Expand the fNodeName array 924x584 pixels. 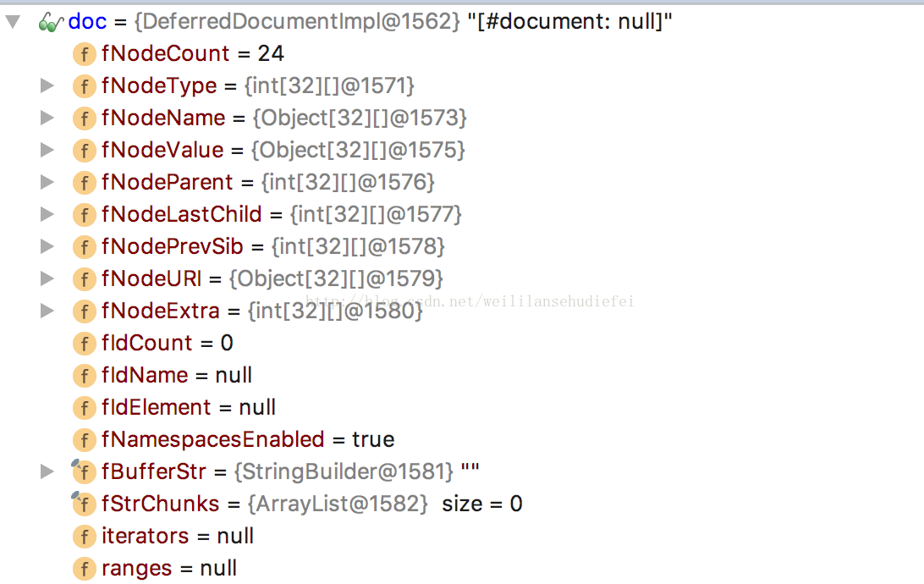pyautogui.click(x=47, y=118)
